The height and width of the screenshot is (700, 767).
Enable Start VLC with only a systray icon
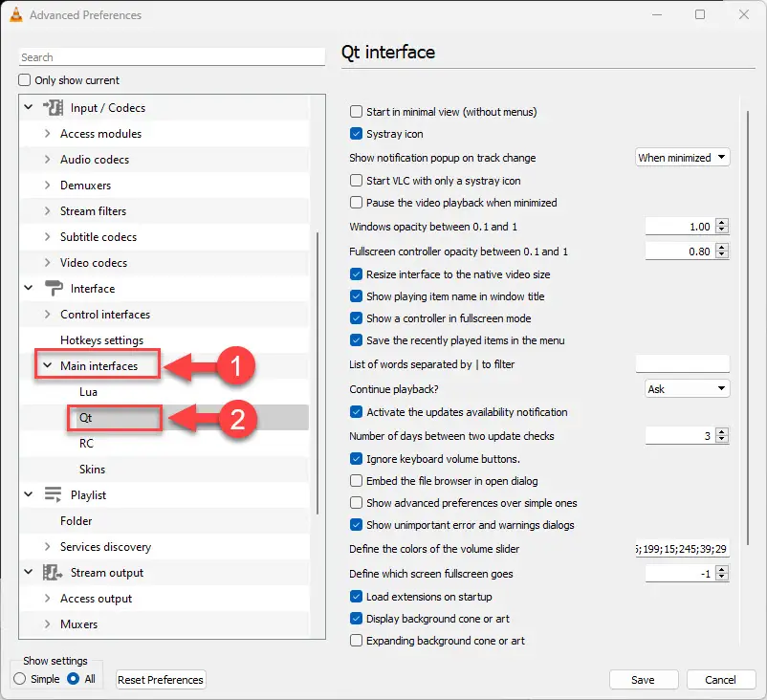(356, 181)
